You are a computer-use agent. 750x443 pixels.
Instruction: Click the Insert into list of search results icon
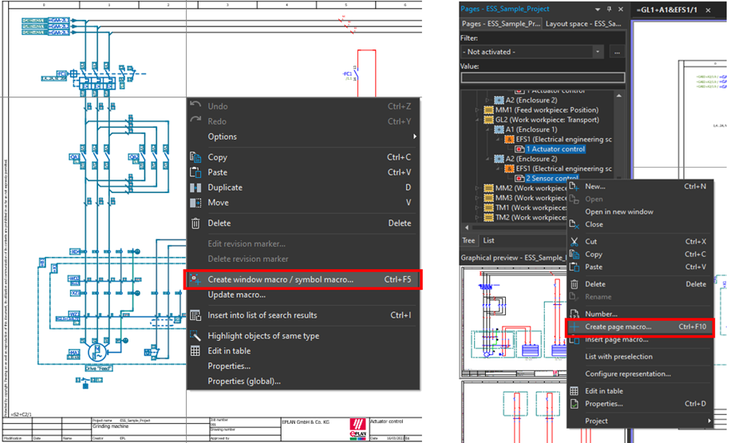(195, 315)
